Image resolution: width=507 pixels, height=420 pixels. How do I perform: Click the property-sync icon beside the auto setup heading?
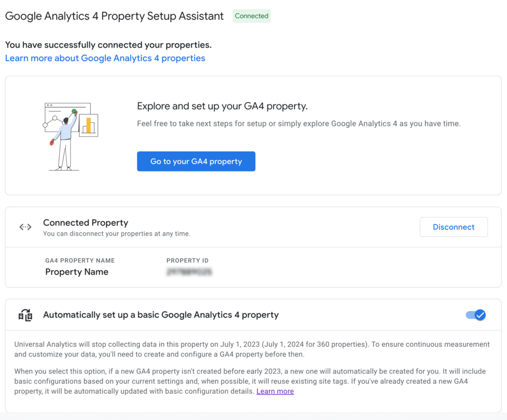tap(25, 315)
